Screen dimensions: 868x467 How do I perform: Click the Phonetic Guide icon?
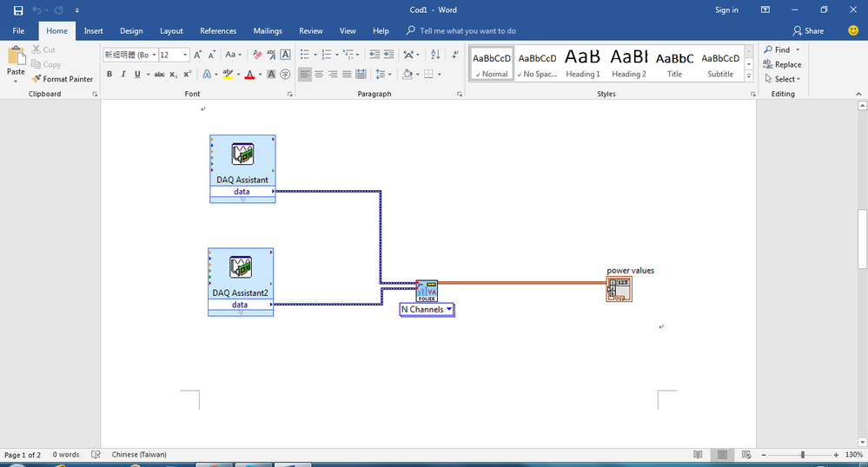click(271, 55)
